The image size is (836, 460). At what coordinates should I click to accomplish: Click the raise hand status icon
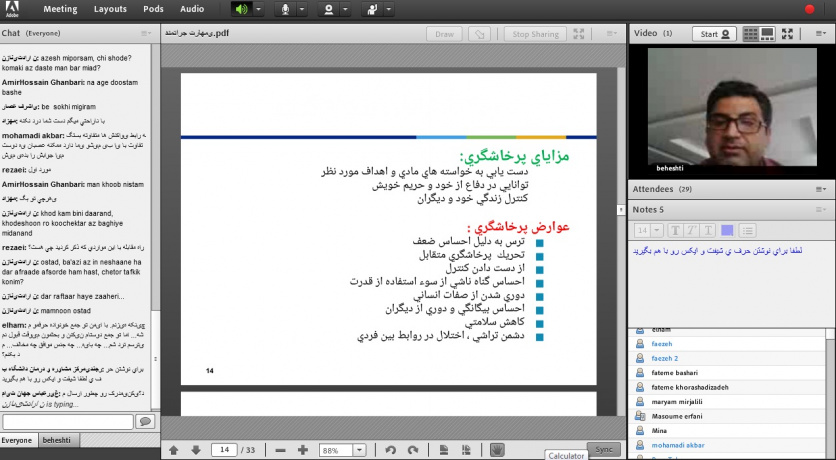pos(372,9)
